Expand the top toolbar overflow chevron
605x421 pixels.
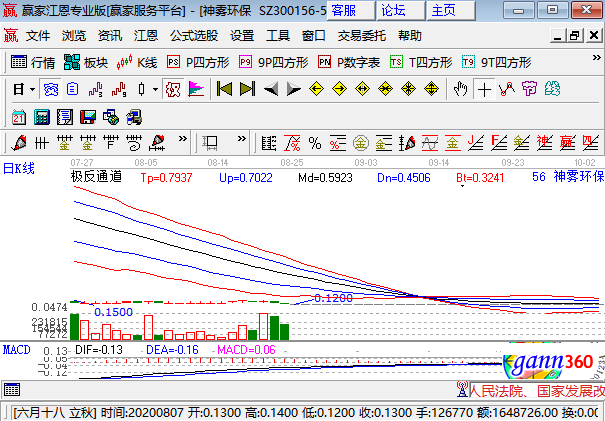coord(597,58)
